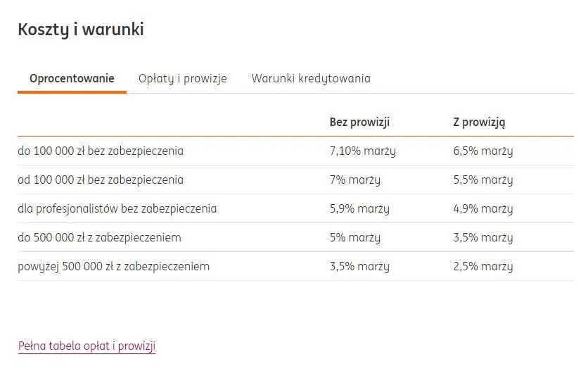Image resolution: width=588 pixels, height=371 pixels.
Task: Open the Opłaty i prowizje tab
Action: (x=182, y=78)
